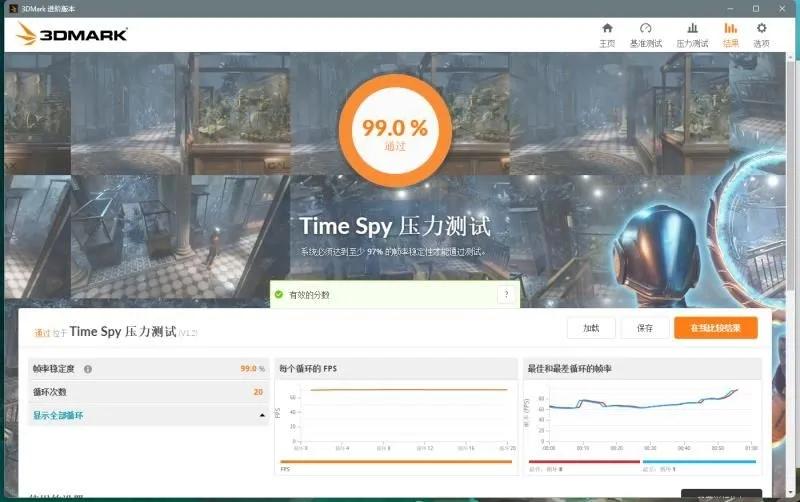Maximize the 3DMark window

756,9
